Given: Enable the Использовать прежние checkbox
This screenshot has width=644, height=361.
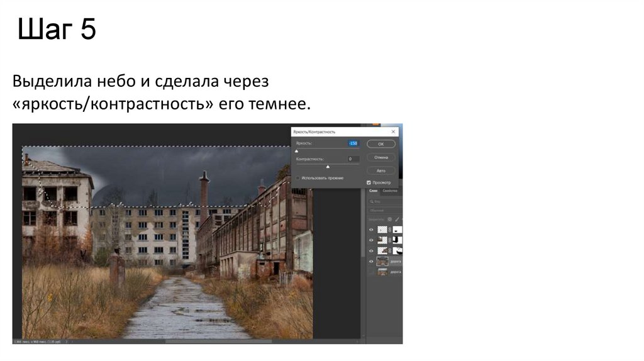Looking at the screenshot, I should [x=298, y=178].
